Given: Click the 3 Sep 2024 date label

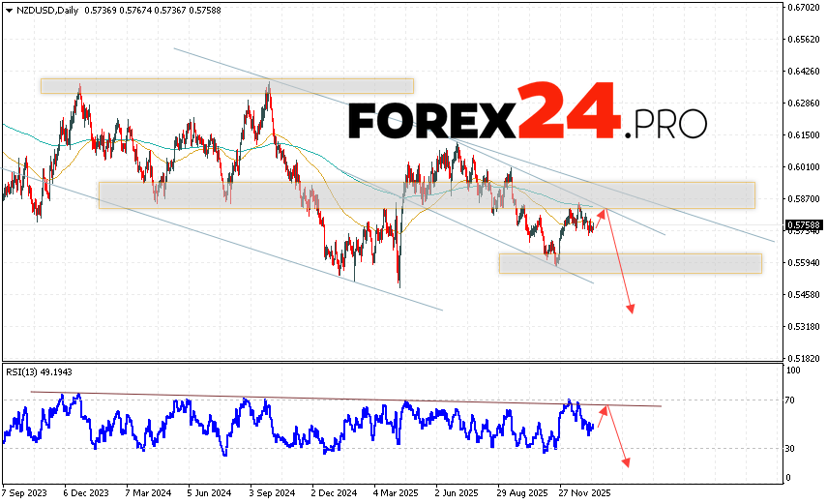Looking at the screenshot, I should pyautogui.click(x=269, y=492).
